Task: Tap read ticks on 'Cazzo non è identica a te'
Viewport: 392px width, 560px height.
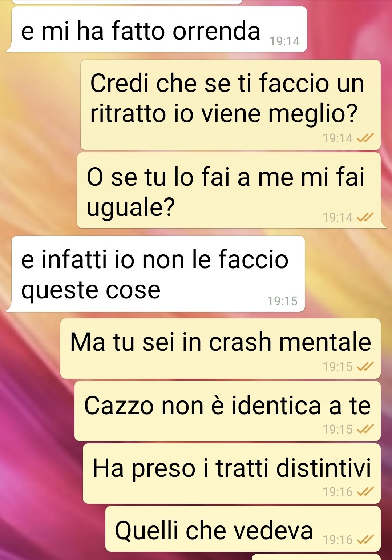Action: pyautogui.click(x=365, y=430)
